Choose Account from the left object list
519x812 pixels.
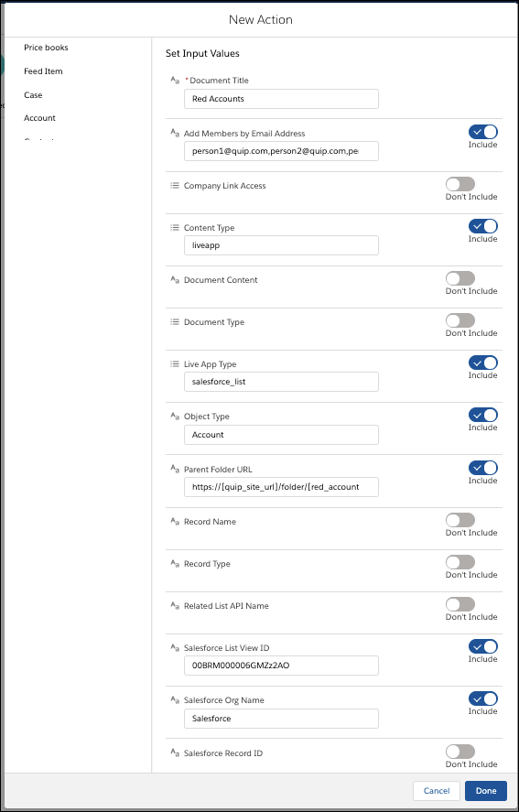40,118
